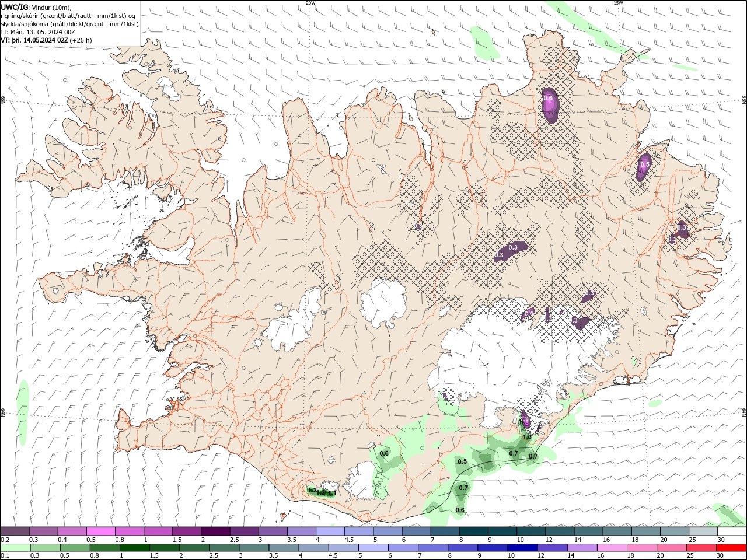Viewport: 747px width, 560px height.
Task: Select upper legend bright pink swatch between 0.5 and 0.8
Action: coord(100,531)
